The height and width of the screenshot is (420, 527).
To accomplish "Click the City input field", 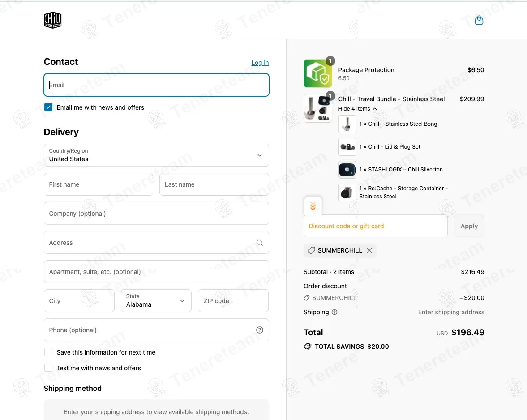I will pyautogui.click(x=79, y=301).
